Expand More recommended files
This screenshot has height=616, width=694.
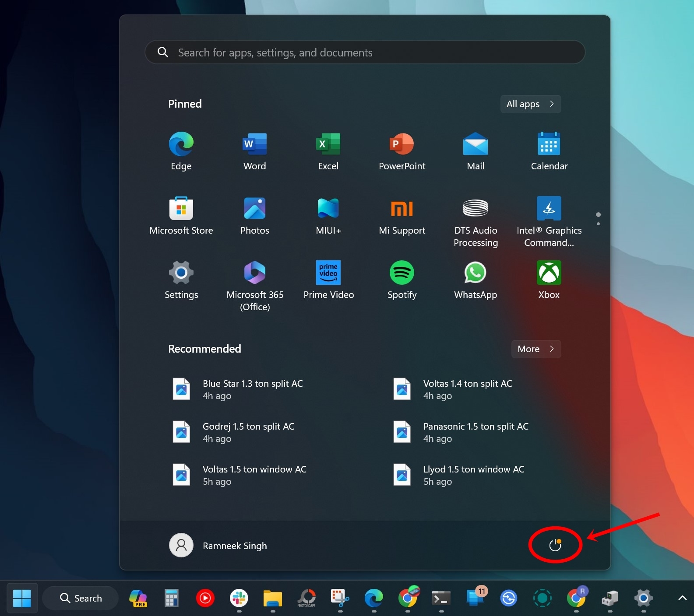535,349
